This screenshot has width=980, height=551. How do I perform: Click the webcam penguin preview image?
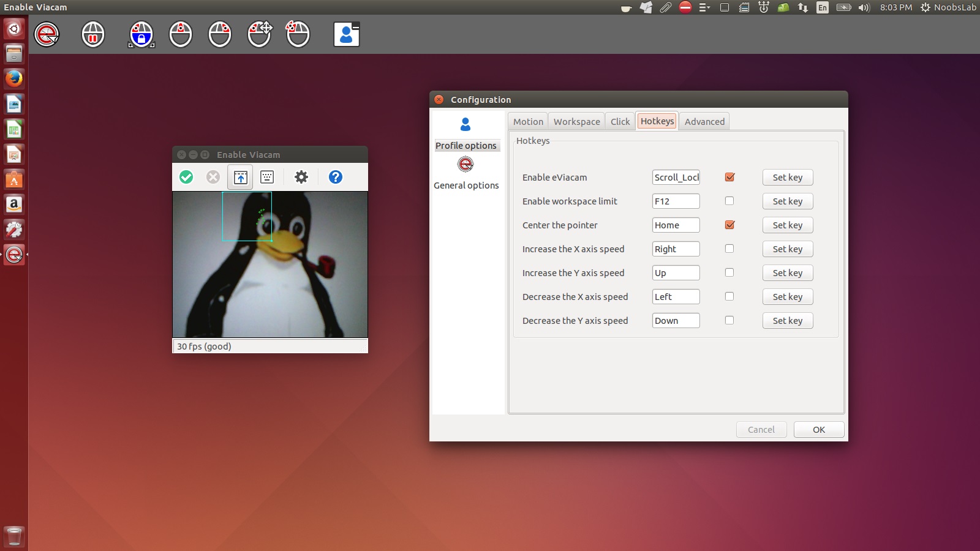[x=270, y=264]
